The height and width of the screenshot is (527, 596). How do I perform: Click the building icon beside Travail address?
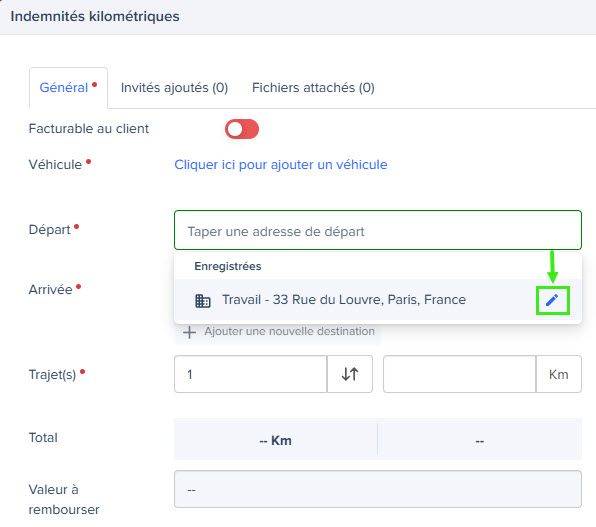tap(203, 300)
